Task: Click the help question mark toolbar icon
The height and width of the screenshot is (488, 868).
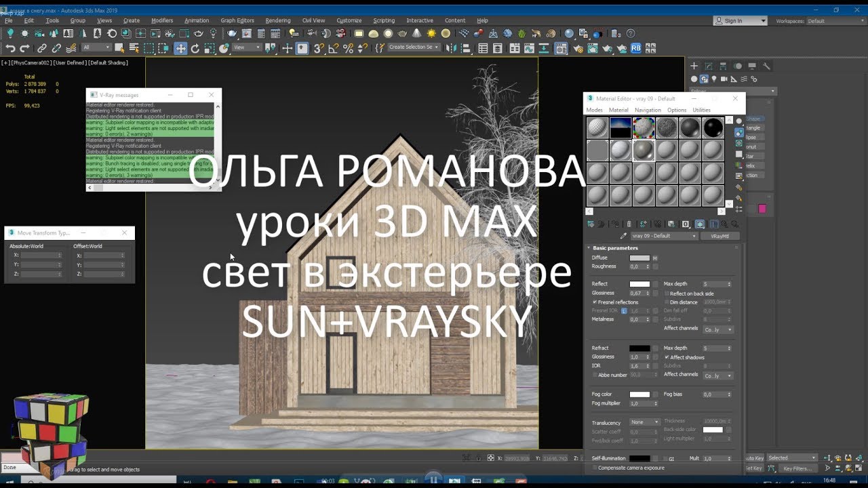Action: pos(631,33)
